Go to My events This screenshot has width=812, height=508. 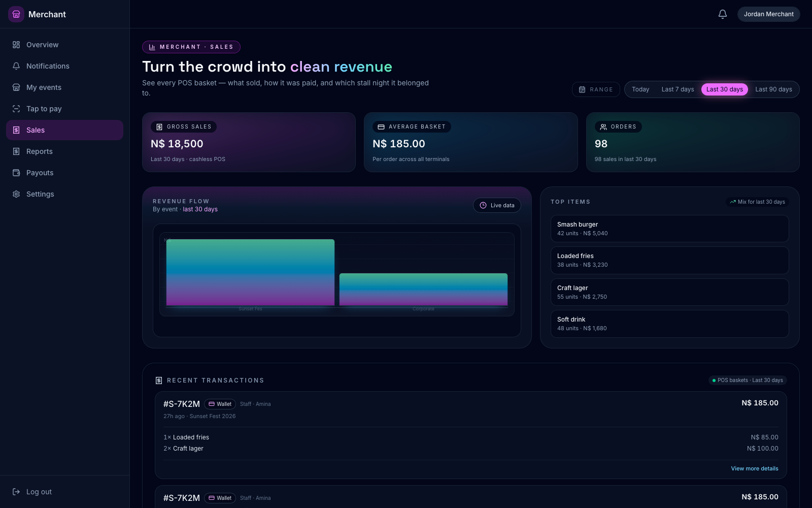coord(64,87)
